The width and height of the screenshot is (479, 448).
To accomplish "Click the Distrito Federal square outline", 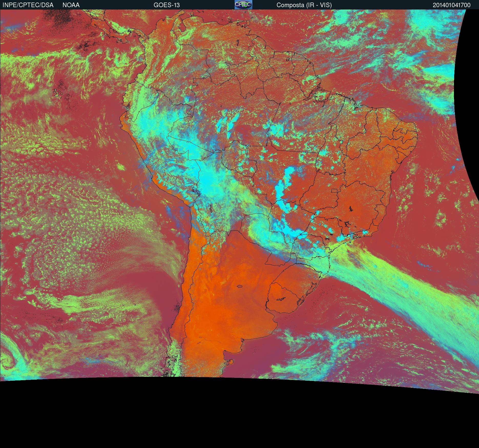I will coord(335,190).
